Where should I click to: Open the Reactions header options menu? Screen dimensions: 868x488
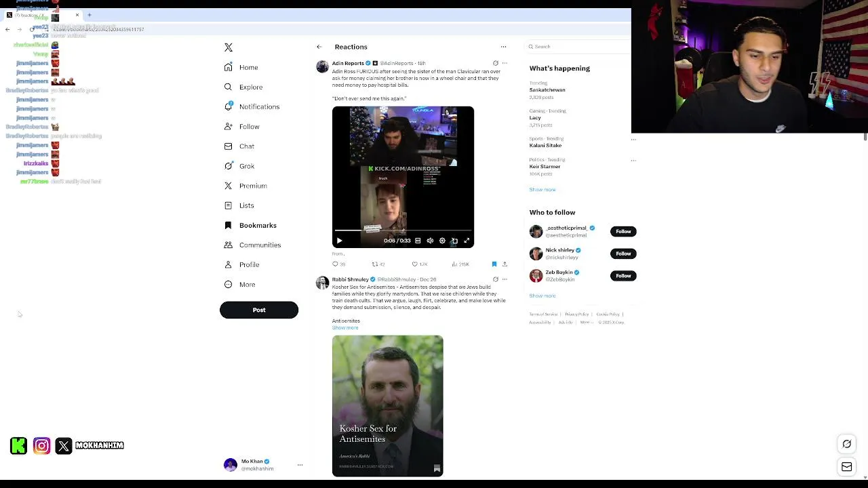[x=503, y=47]
